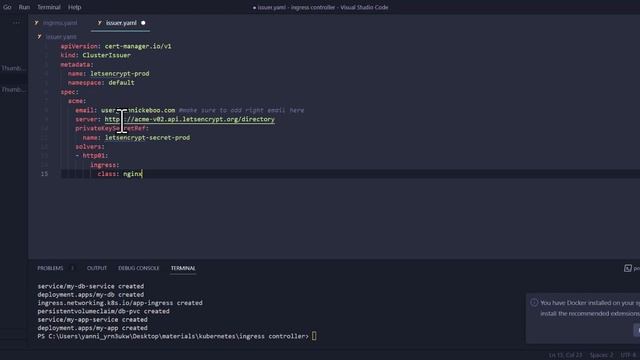Image resolution: width=640 pixels, height=360 pixels.
Task: Click the 'metadata:' line
Action: [x=77, y=65]
